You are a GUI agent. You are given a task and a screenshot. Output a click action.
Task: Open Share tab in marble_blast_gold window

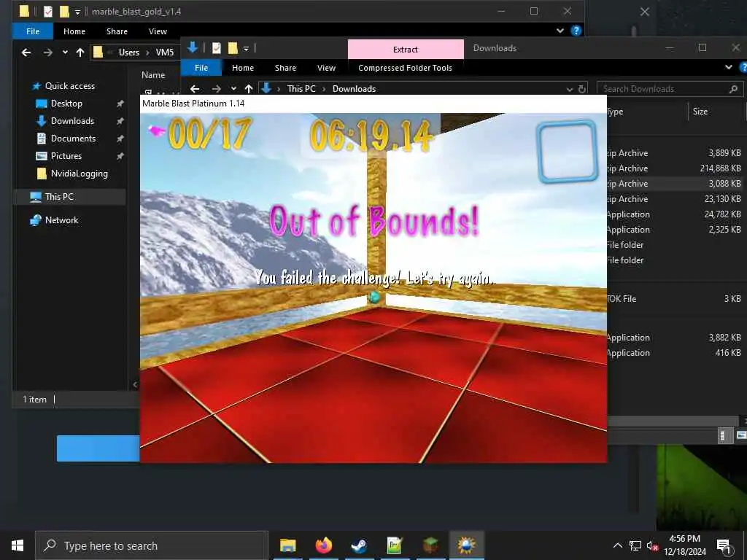(x=117, y=31)
